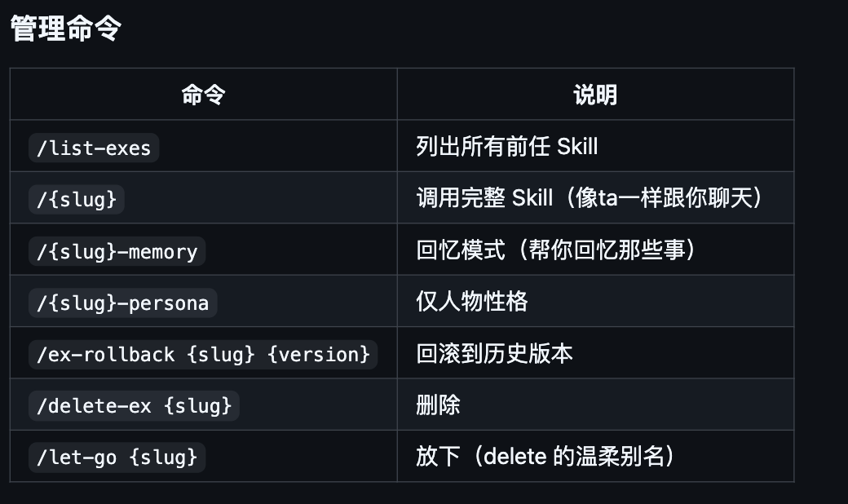Click the 管理命令 section heading
Viewport: 848px width, 504px height.
pos(66,29)
